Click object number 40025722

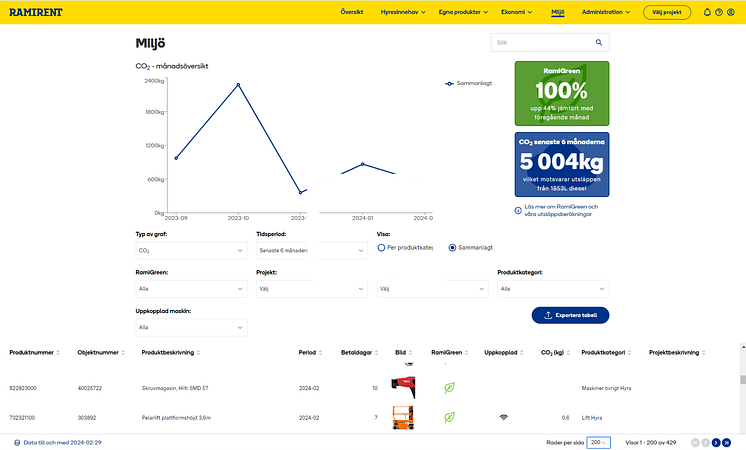pos(89,388)
